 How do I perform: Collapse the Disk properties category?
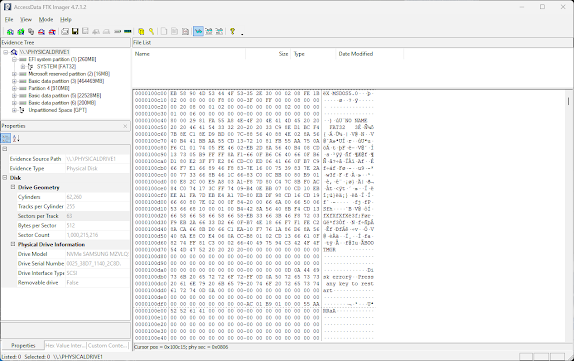(5, 178)
